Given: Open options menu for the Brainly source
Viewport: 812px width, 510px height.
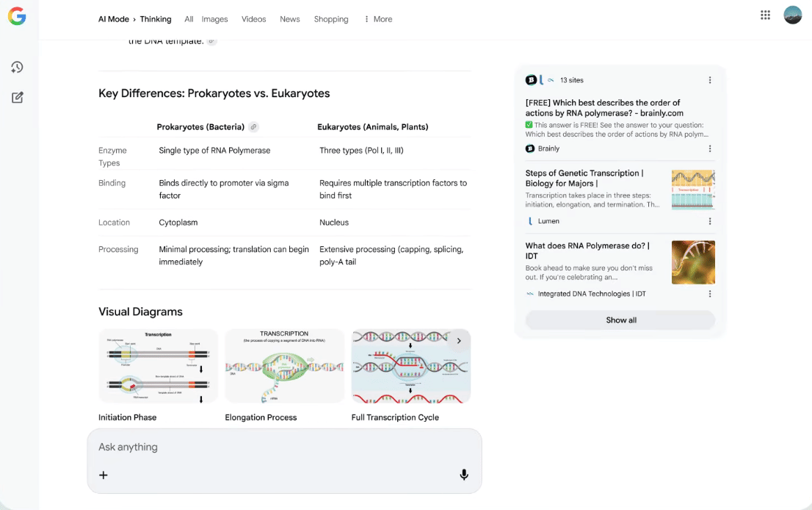Looking at the screenshot, I should [x=709, y=148].
